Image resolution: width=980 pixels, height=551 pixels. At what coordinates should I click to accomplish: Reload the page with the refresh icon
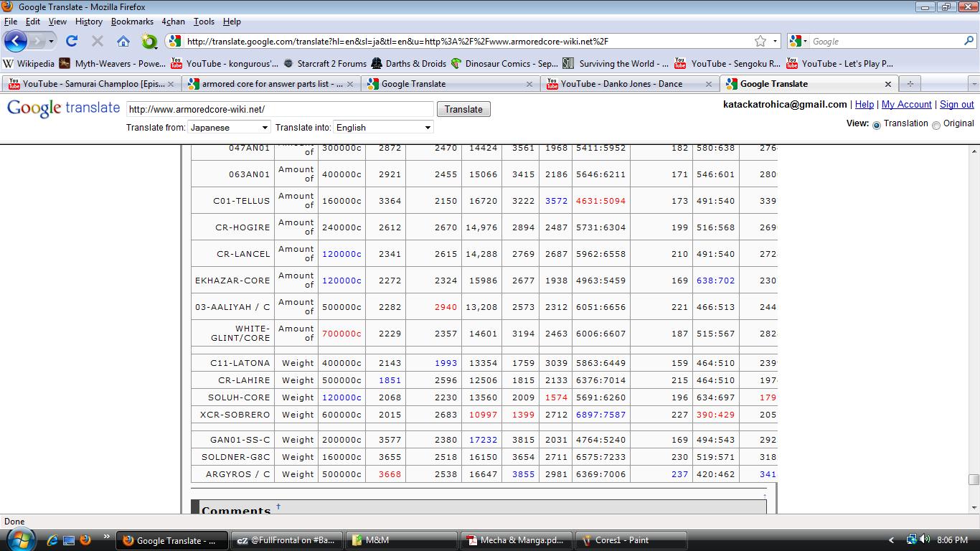pos(72,41)
